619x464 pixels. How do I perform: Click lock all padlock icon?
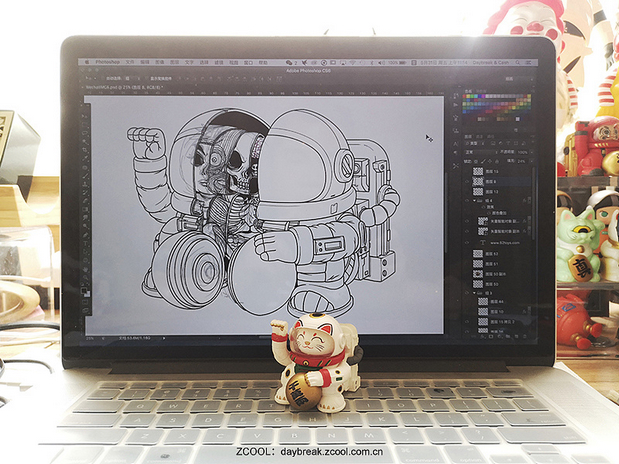pos(496,161)
